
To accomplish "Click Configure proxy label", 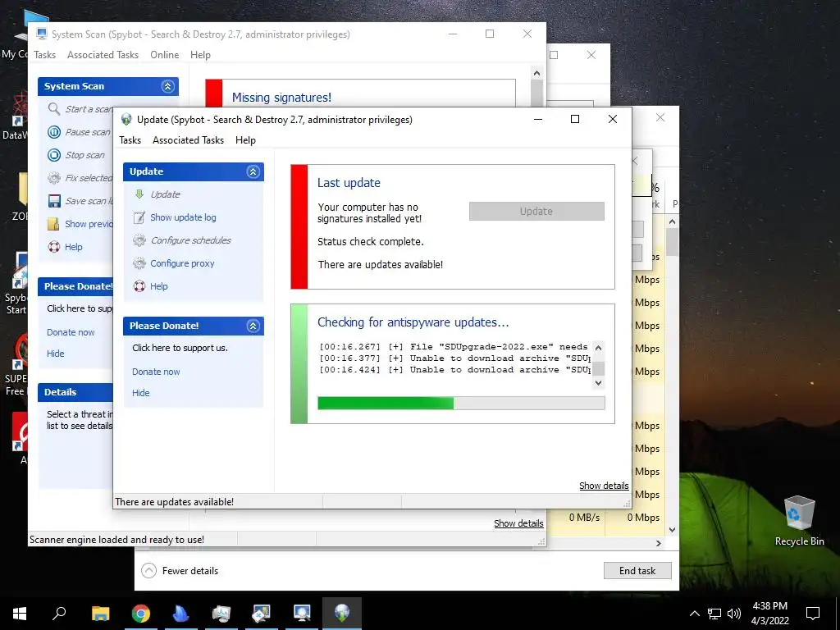I will 182,263.
